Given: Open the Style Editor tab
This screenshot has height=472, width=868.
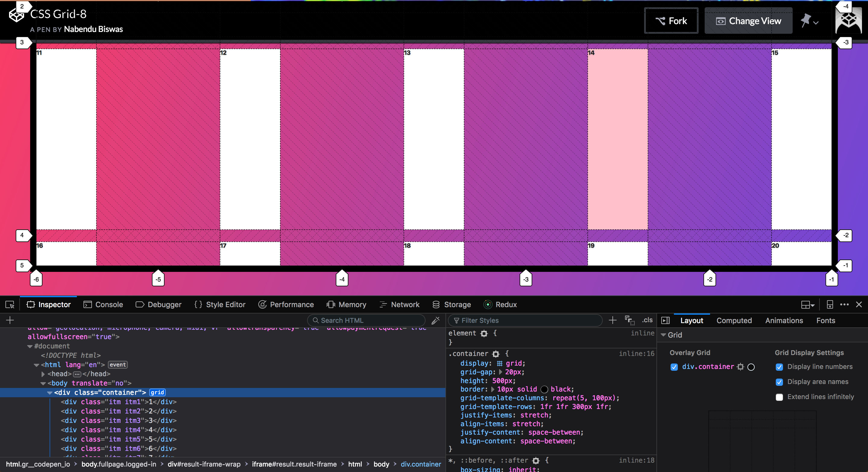Looking at the screenshot, I should 220,304.
